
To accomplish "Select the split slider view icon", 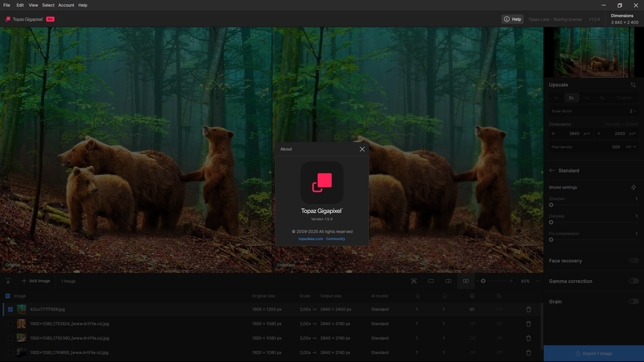I will [448, 281].
